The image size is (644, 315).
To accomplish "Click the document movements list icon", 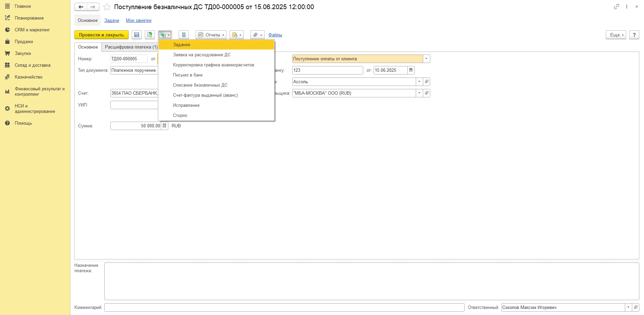I will pos(184,35).
